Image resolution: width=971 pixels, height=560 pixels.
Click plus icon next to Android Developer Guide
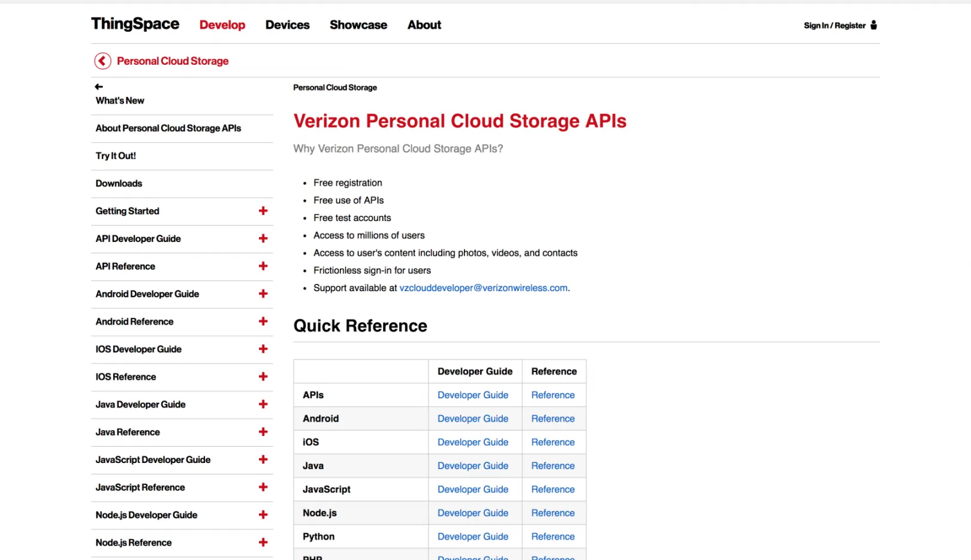pos(263,293)
